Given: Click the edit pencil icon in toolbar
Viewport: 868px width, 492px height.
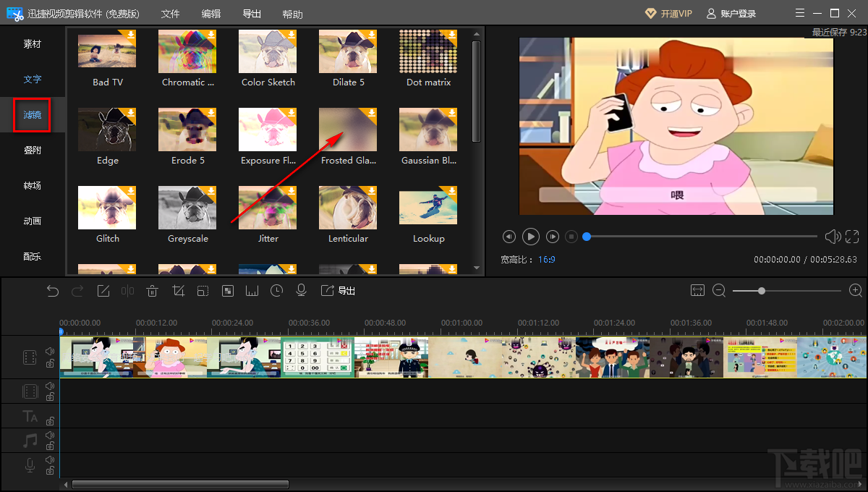Looking at the screenshot, I should (x=103, y=291).
